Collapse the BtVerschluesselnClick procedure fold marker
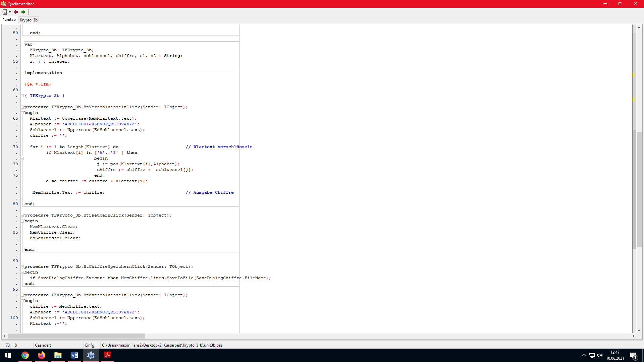The image size is (644, 362). point(22,107)
